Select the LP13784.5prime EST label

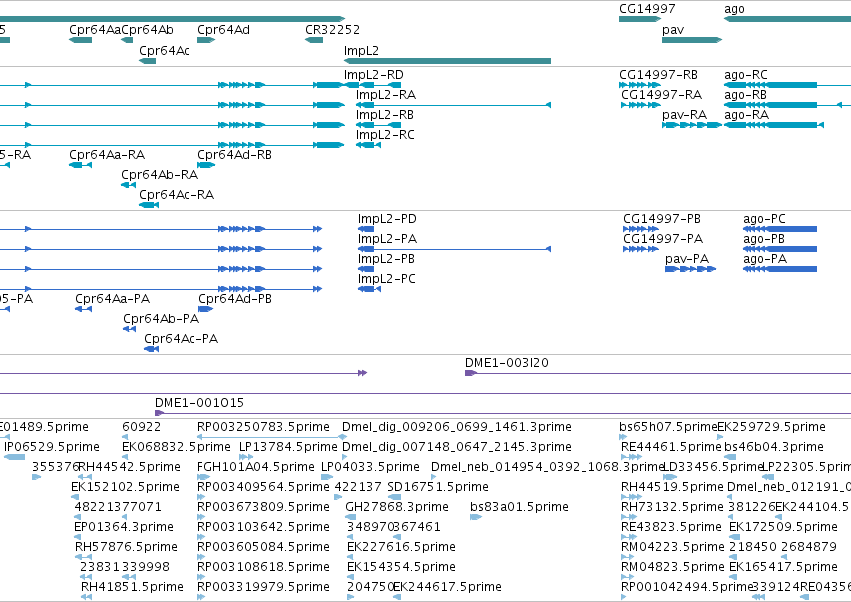(288, 447)
